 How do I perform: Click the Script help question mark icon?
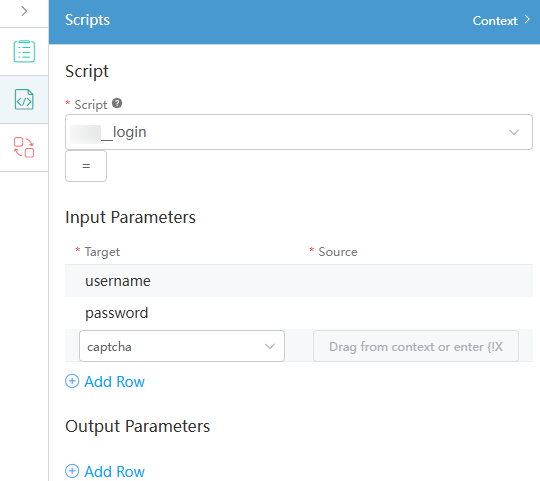coord(117,103)
